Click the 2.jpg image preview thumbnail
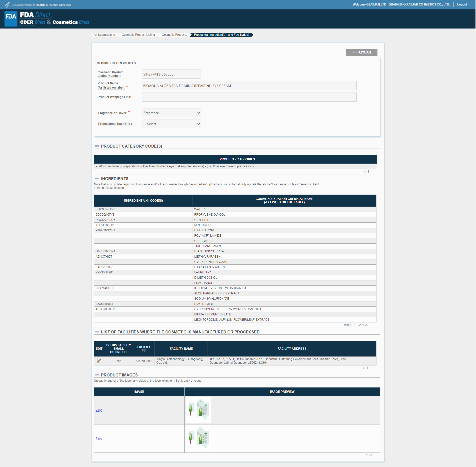This screenshot has width=476, height=467. pyautogui.click(x=199, y=410)
